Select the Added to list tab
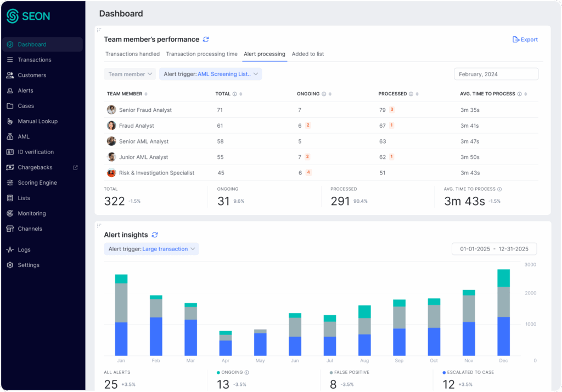 (307, 54)
